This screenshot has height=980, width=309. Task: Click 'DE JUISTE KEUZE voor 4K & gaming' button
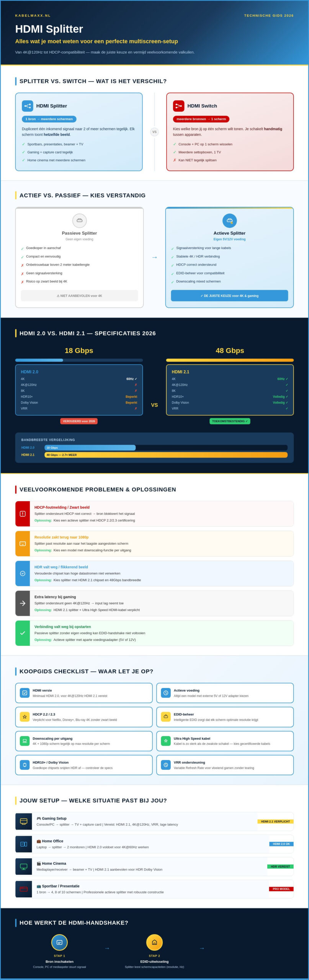point(229,296)
